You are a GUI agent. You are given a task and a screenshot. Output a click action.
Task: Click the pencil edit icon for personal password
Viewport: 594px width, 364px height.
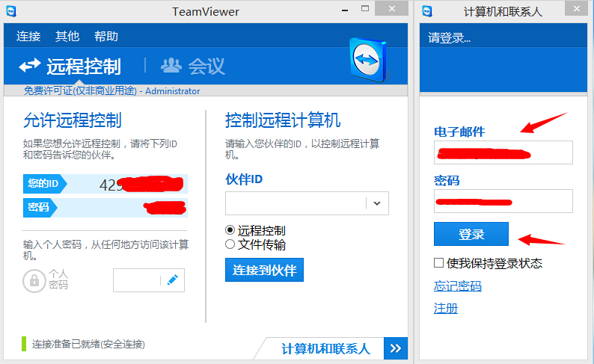172,280
